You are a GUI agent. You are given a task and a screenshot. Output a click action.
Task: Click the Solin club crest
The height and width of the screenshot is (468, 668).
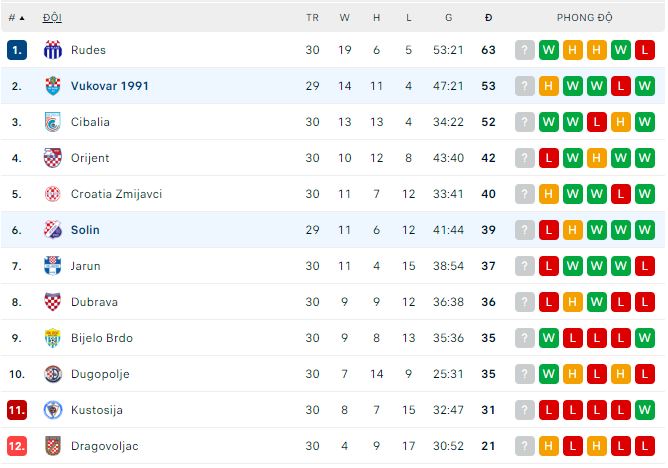(x=53, y=230)
